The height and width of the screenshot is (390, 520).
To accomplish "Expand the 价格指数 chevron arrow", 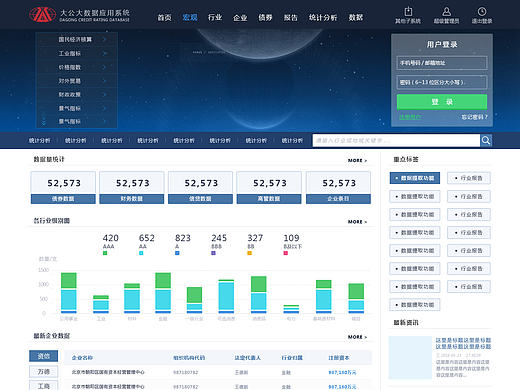I will tap(104, 67).
